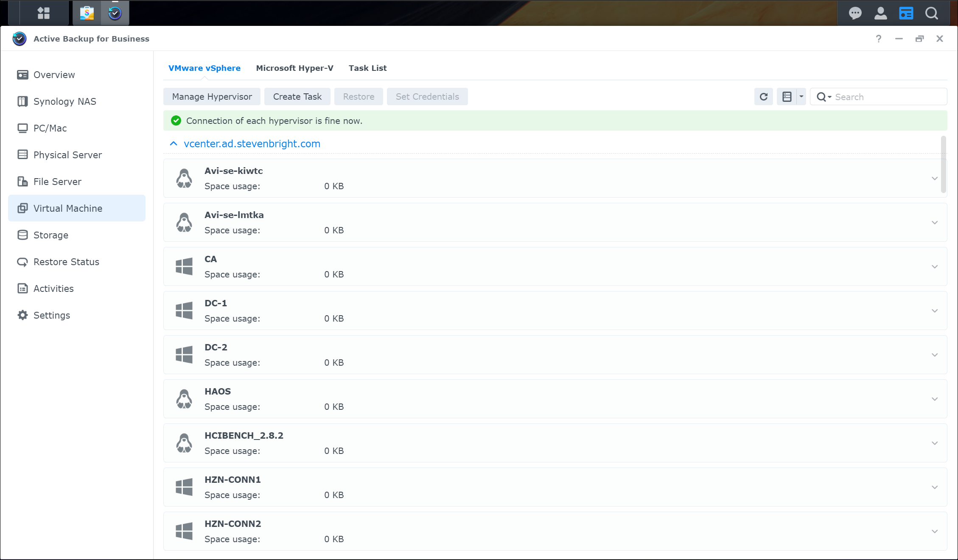The image size is (958, 560).
Task: Expand the Avi-se-kiwtc VM details
Action: [934, 179]
